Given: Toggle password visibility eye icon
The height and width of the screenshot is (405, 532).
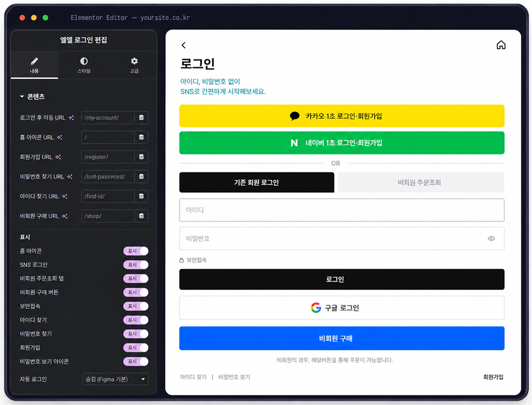Looking at the screenshot, I should (x=491, y=238).
